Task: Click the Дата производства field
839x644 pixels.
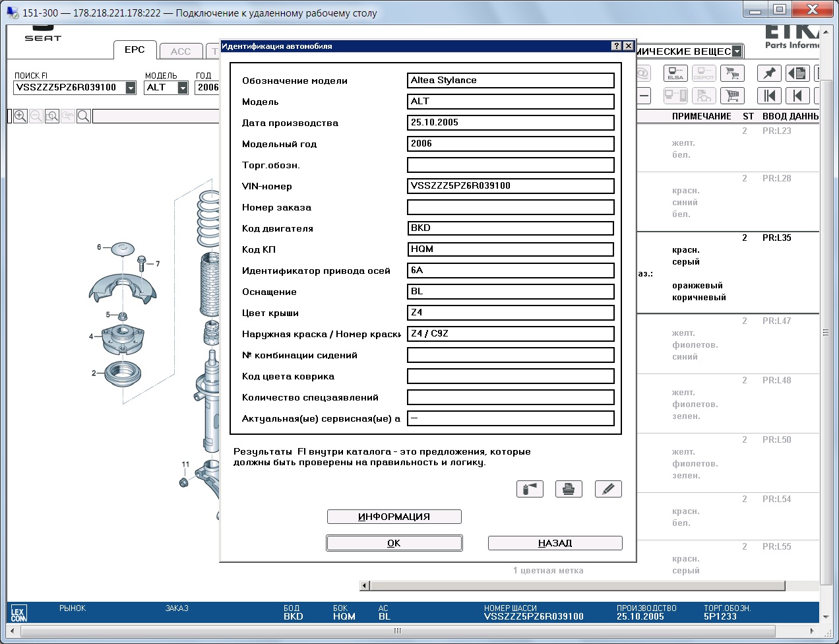Action: point(511,123)
